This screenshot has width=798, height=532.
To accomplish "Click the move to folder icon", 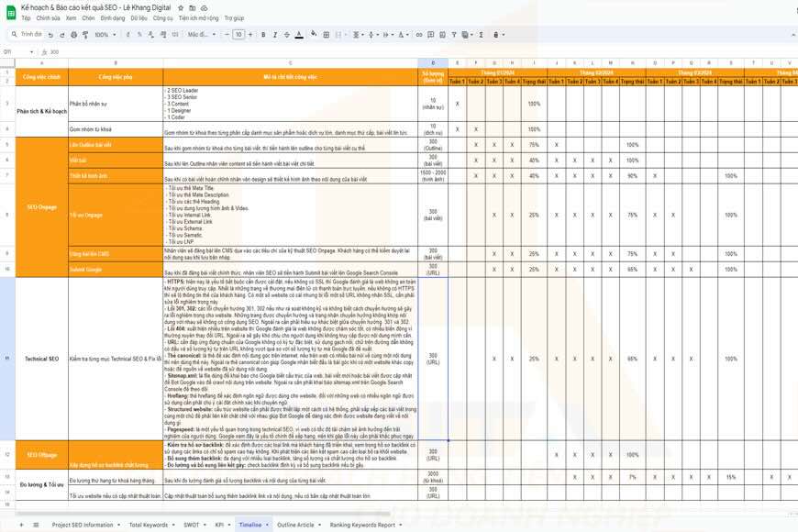I will tap(193, 8).
